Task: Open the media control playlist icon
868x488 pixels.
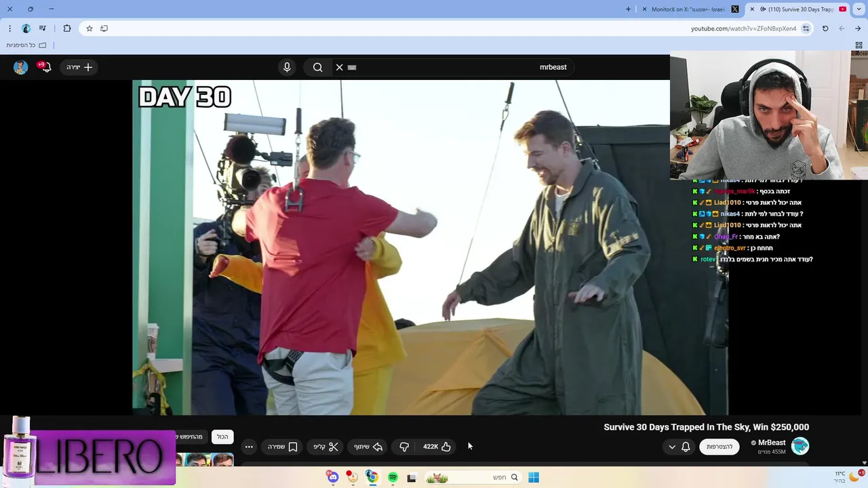Action: pos(43,28)
